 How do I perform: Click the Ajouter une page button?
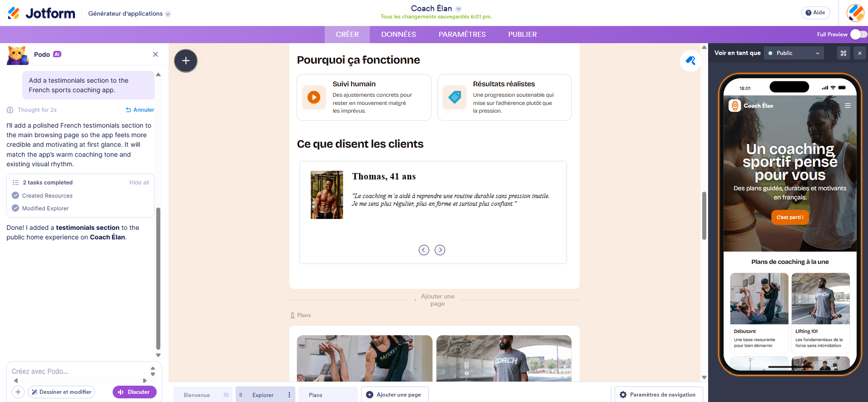point(395,395)
